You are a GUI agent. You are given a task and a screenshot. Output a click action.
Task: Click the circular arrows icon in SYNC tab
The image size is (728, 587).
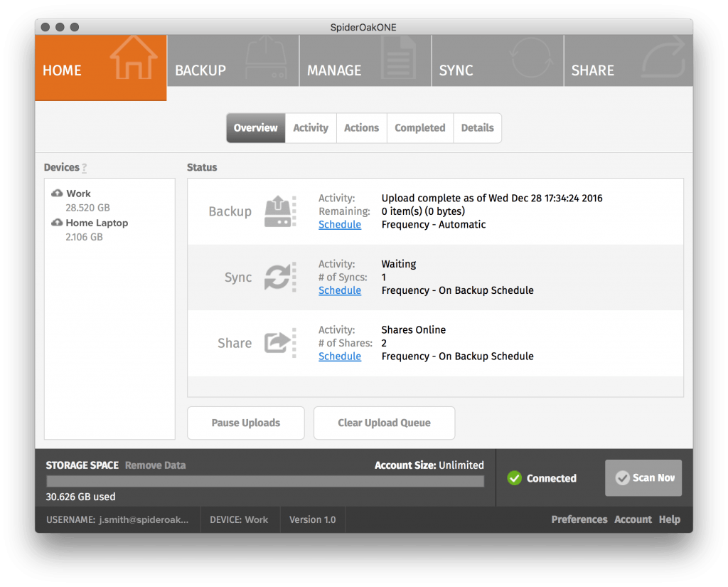(x=531, y=58)
